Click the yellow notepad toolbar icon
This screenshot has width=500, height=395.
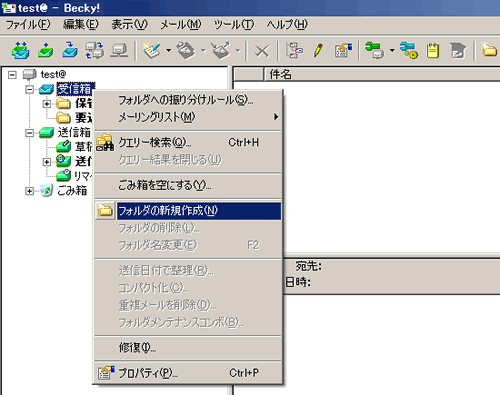point(433,51)
